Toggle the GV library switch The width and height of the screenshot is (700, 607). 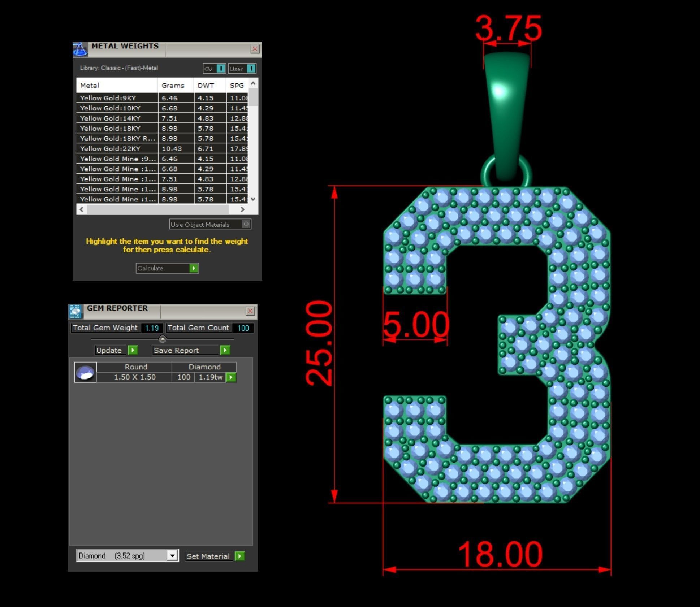(x=214, y=69)
